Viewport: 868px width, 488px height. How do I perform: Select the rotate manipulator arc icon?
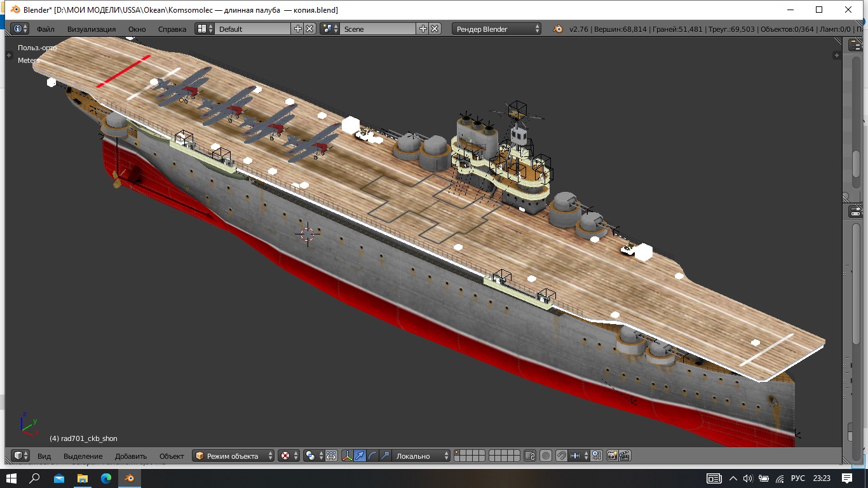pyautogui.click(x=372, y=456)
